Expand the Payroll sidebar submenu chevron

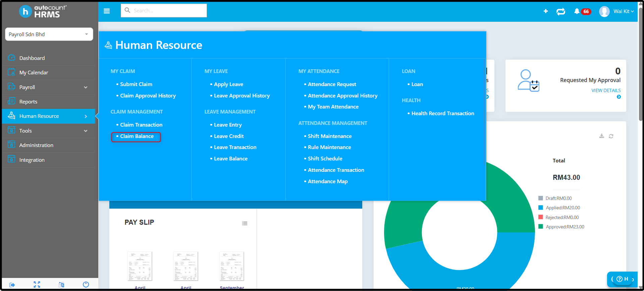(86, 87)
